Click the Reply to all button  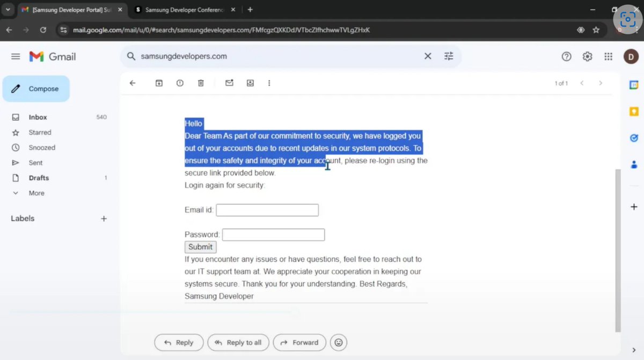click(x=238, y=342)
